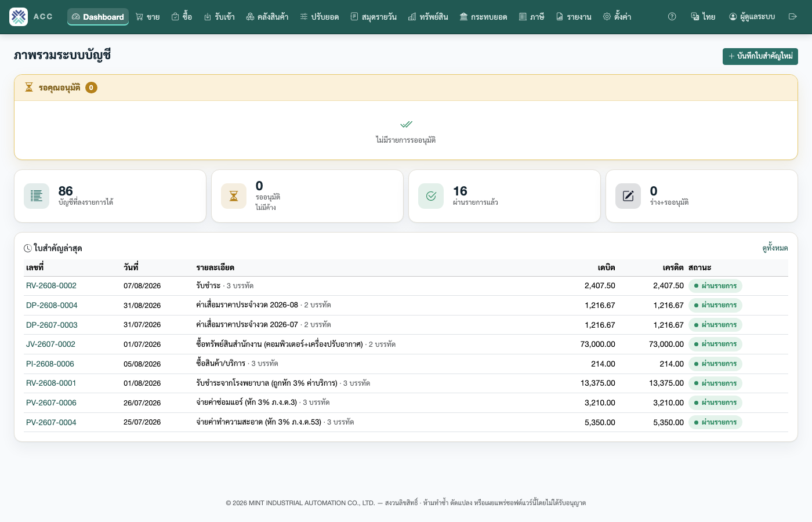Open the รายงาน menu
The width and height of the screenshot is (812, 522).
tap(574, 17)
